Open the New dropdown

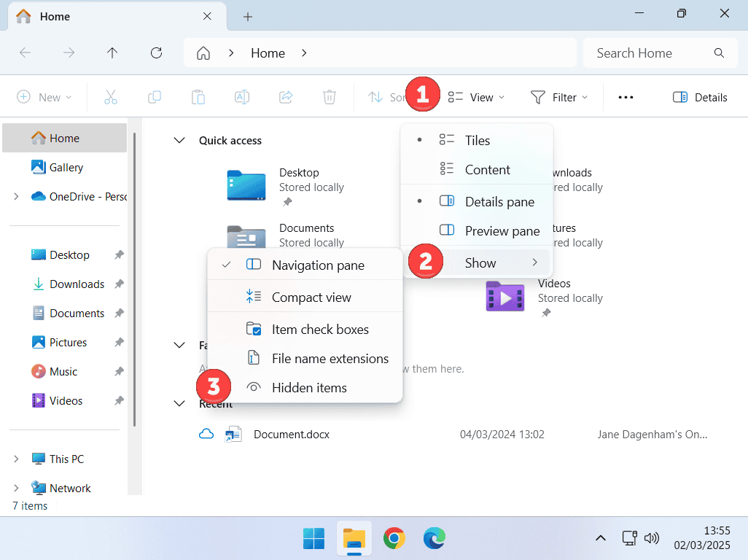point(45,96)
